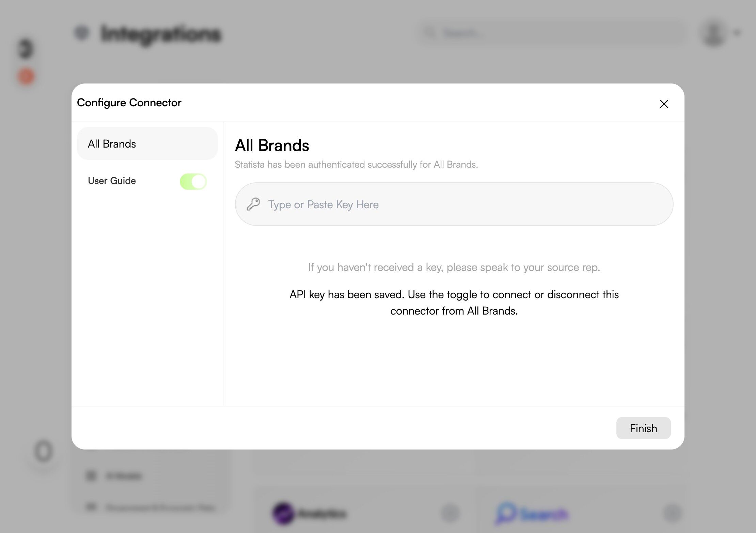
Task: Click the User Guide label
Action: [x=112, y=181]
